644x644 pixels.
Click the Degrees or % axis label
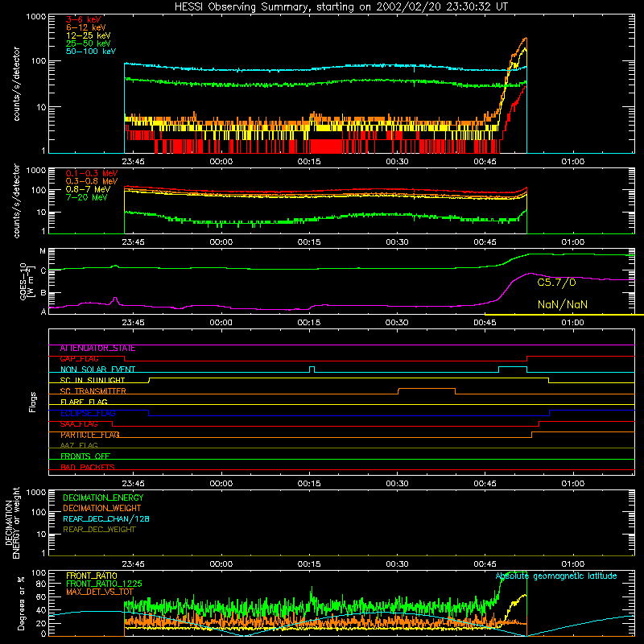point(21,603)
